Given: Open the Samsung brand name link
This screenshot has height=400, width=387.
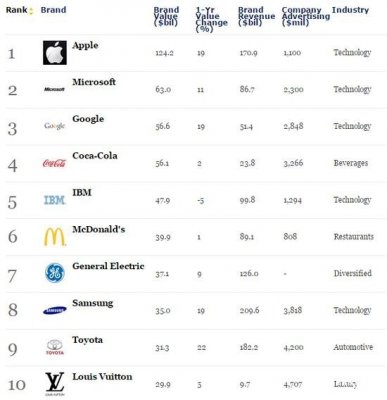Looking at the screenshot, I should (x=93, y=303).
